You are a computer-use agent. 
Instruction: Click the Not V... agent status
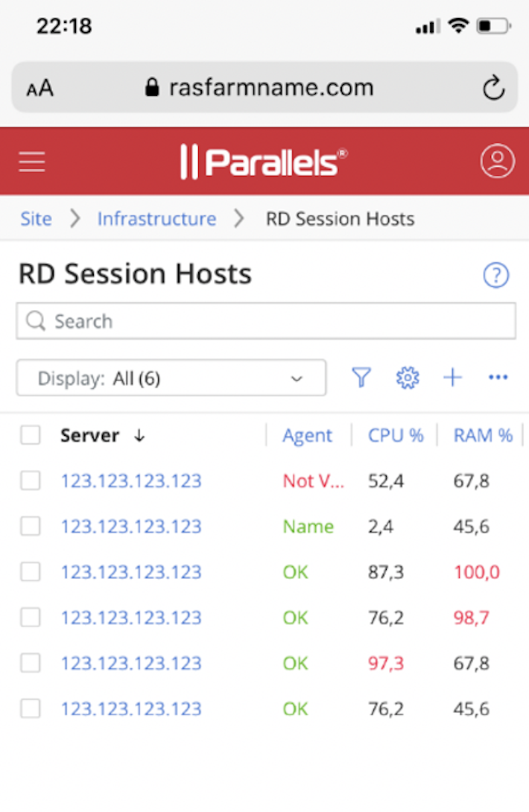314,481
